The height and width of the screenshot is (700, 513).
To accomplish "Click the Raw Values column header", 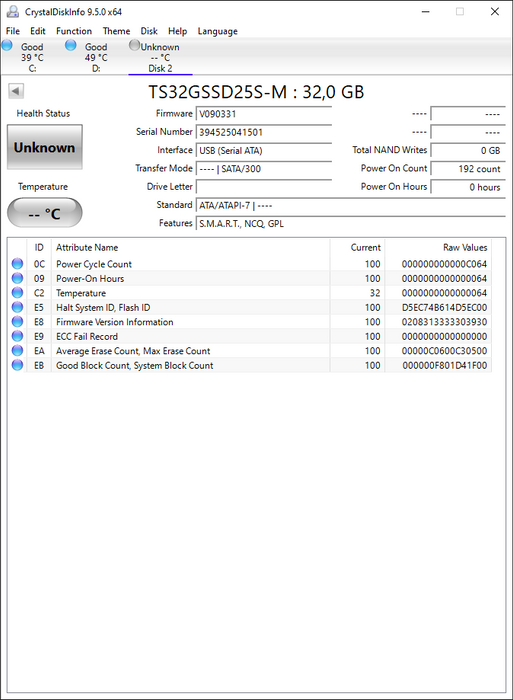I will [x=438, y=247].
